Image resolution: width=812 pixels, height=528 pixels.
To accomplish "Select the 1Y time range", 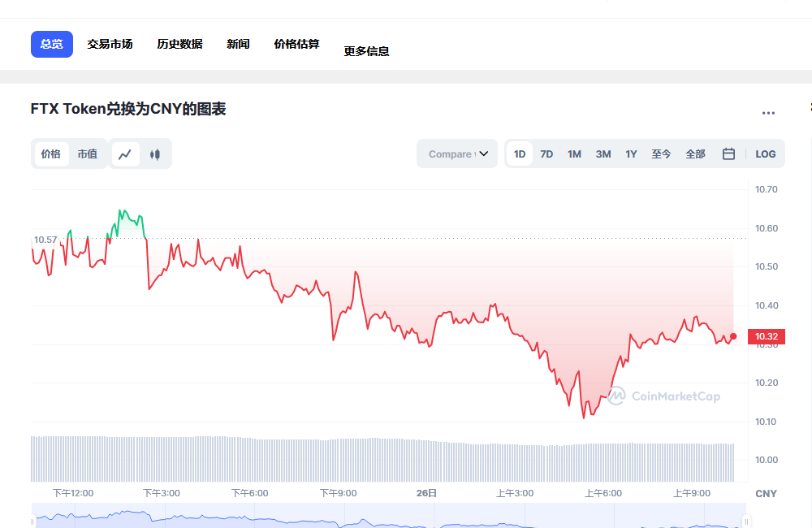I will point(631,154).
